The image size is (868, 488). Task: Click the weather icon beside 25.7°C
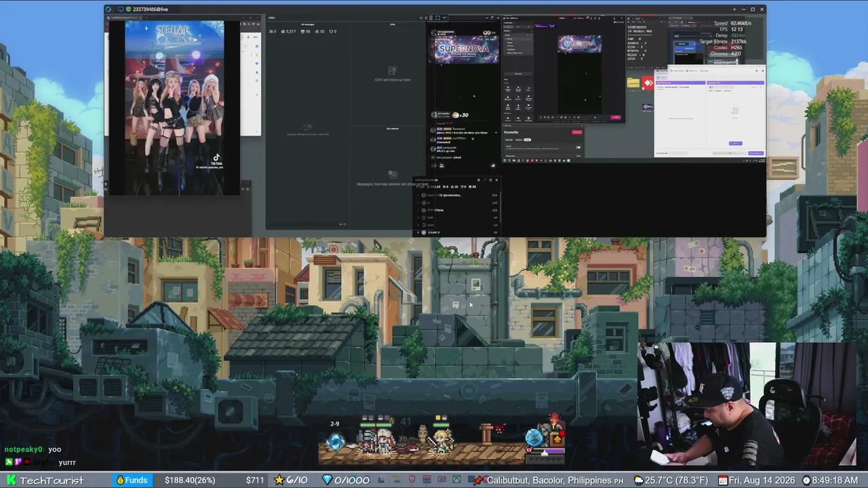(x=638, y=481)
